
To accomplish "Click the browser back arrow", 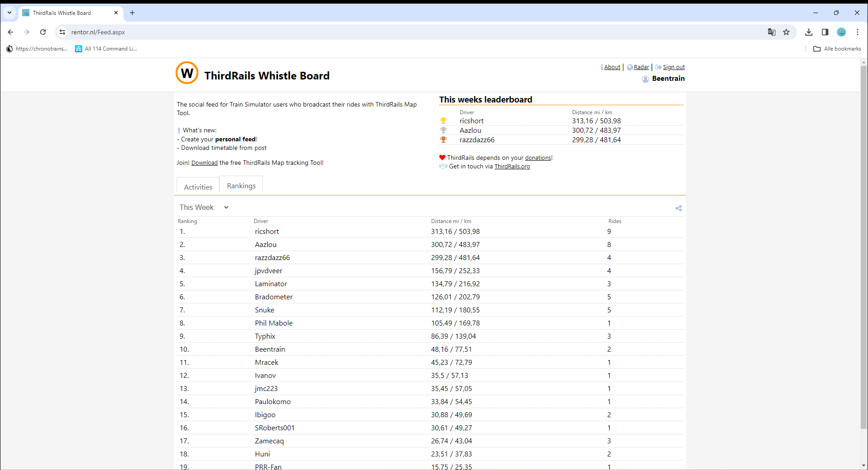I will click(10, 32).
